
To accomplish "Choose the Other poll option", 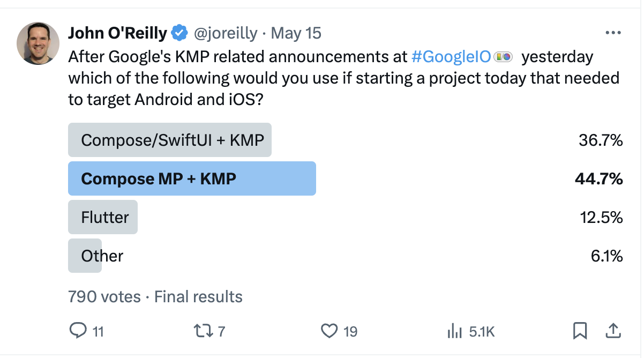I will pyautogui.click(x=84, y=256).
